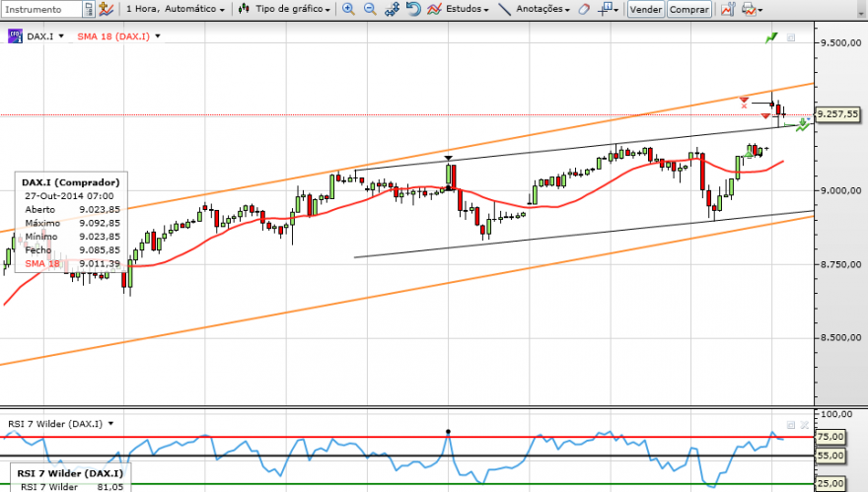Click the undo reset view icon

tap(413, 9)
